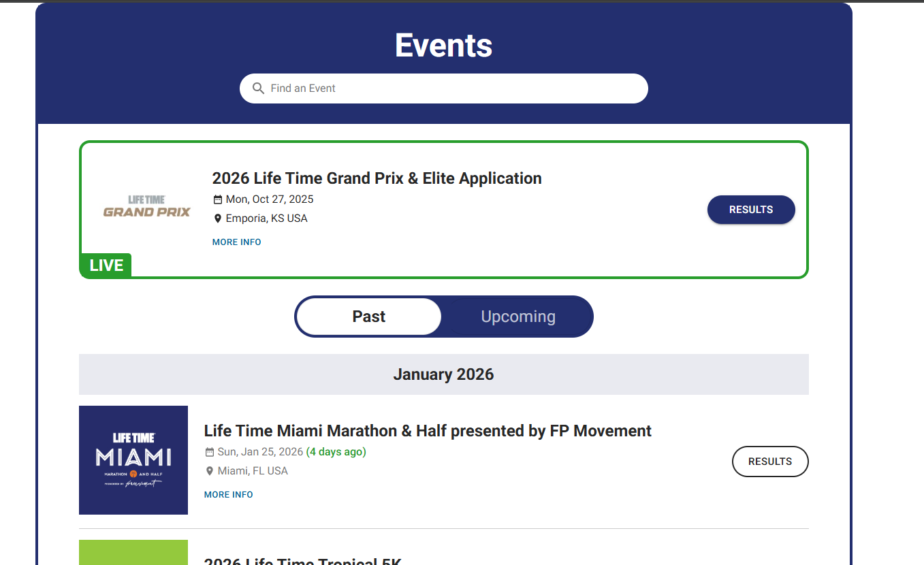
Task: Click the calendar icon beside Jan 25, 2026
Action: pyautogui.click(x=210, y=452)
